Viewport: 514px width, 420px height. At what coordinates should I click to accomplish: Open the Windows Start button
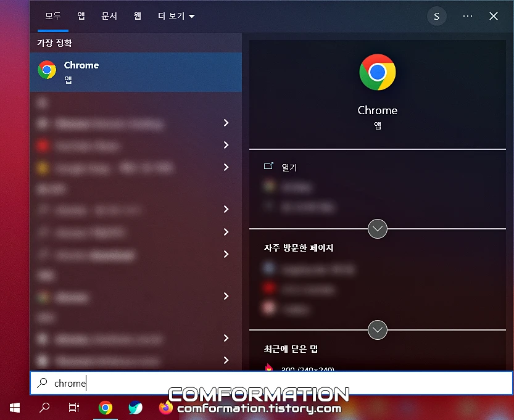pyautogui.click(x=15, y=408)
